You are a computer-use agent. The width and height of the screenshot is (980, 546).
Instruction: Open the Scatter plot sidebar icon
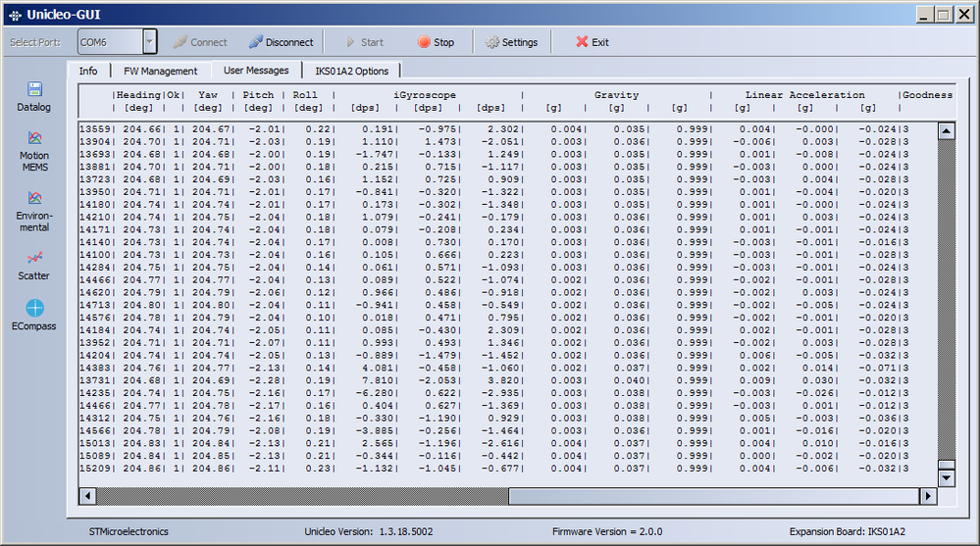point(34,266)
